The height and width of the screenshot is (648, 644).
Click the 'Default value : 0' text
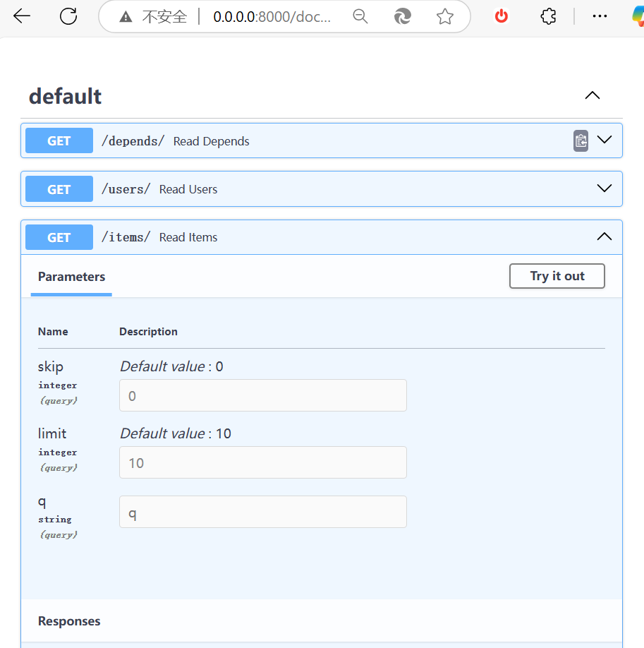[x=171, y=366]
